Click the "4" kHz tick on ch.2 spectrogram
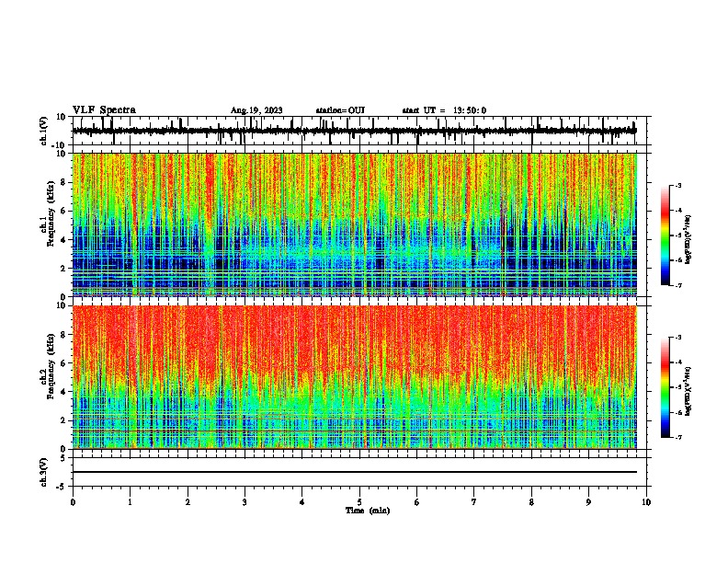728x563 pixels. 63,392
